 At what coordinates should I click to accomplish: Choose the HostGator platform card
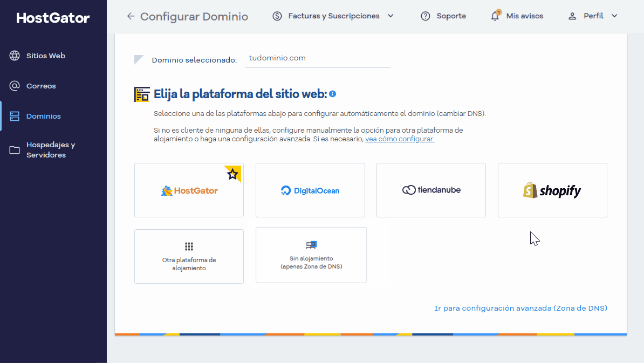tap(189, 190)
